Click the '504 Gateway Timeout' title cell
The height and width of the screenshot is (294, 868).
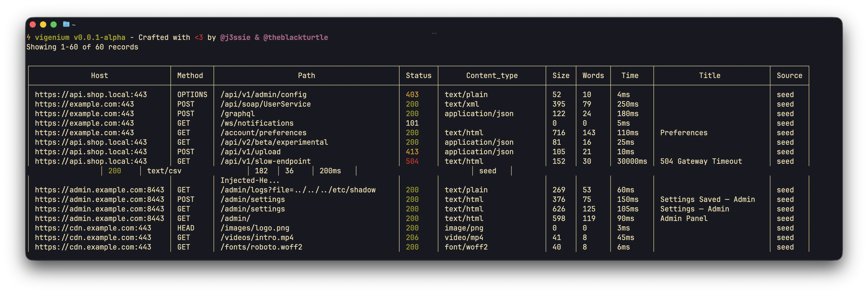click(x=701, y=161)
